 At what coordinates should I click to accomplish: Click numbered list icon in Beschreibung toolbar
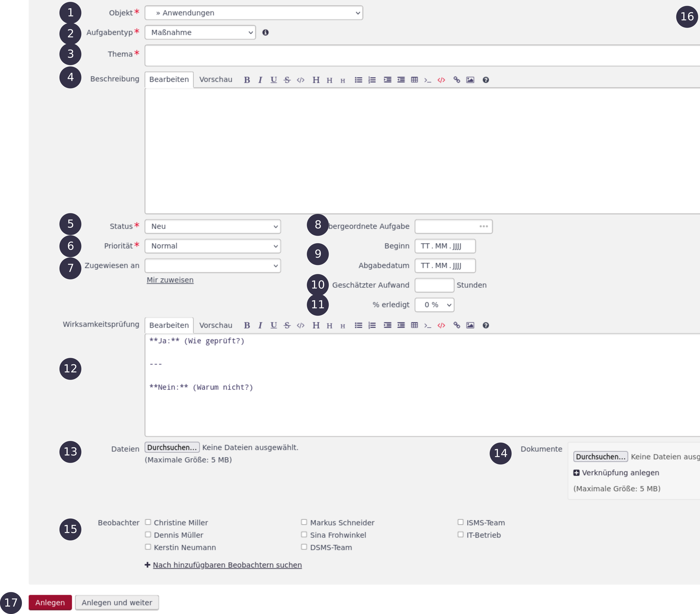coord(372,80)
